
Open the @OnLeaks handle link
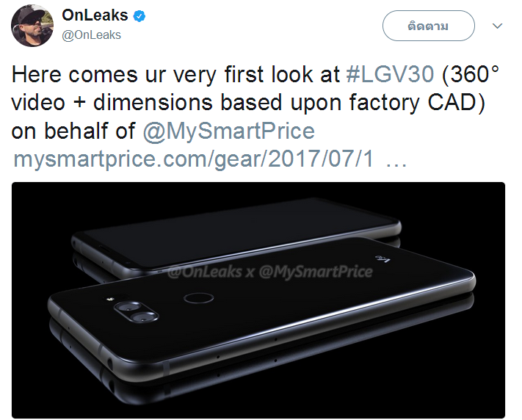click(x=91, y=35)
